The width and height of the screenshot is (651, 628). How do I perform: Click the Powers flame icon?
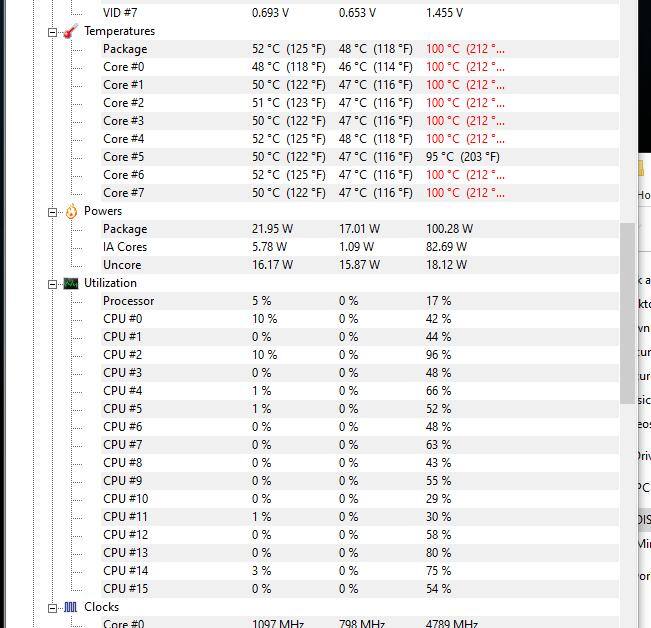tap(71, 211)
